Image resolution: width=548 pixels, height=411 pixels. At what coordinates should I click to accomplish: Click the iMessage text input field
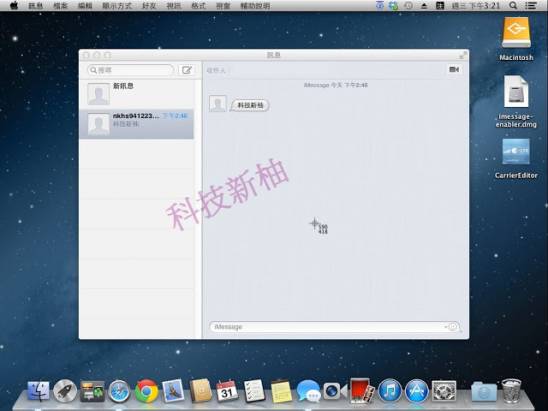point(328,327)
